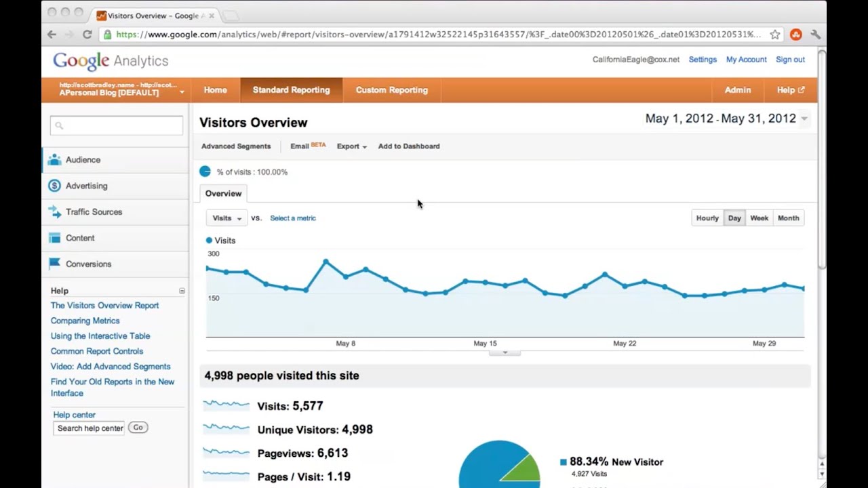Viewport: 868px width, 488px height.
Task: Click the green padlock in address bar
Action: coord(108,35)
